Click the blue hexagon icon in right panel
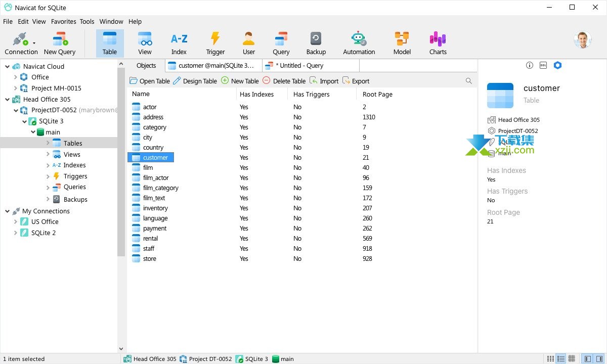Image resolution: width=607 pixels, height=364 pixels. [557, 65]
